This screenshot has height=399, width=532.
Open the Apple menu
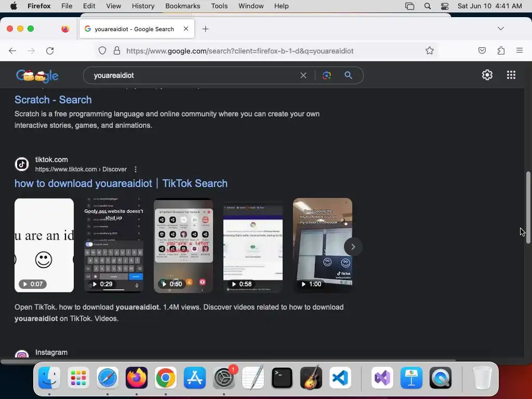[14, 6]
